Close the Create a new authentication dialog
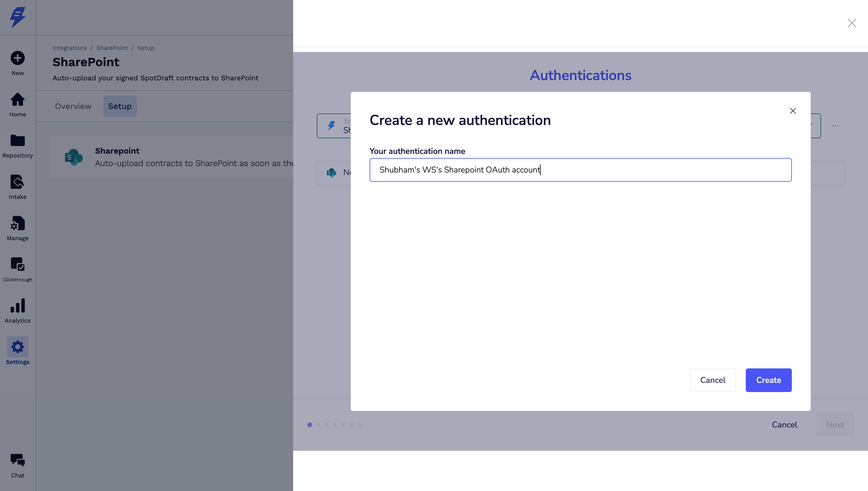 click(793, 111)
